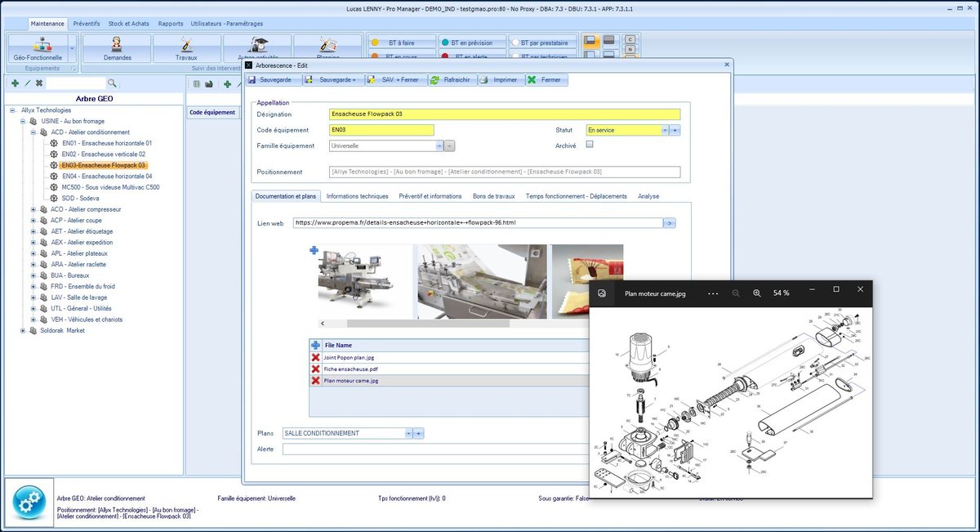Select the Fiche ensacheuse.pdf row
This screenshot has height=532, width=980.
tap(449, 369)
